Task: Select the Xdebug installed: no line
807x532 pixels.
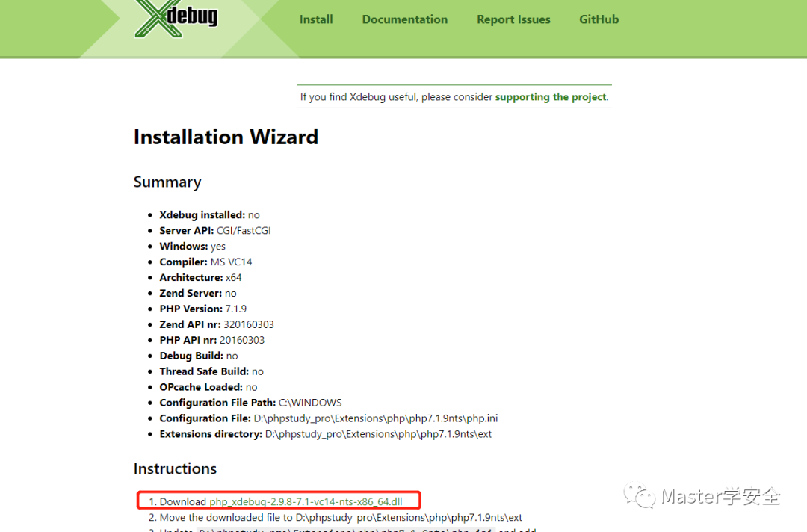Action: click(209, 215)
